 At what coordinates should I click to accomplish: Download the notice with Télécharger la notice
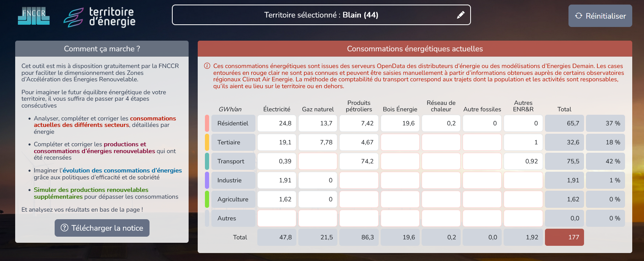102,228
